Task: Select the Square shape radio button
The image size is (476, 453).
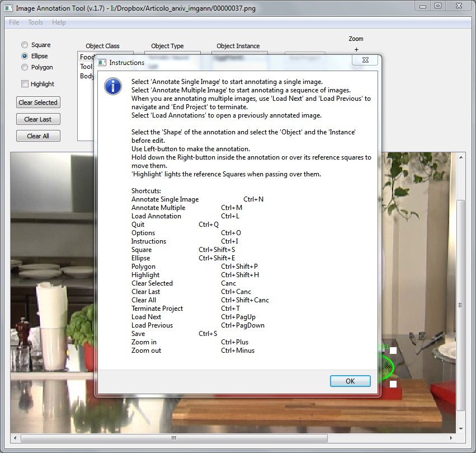Action: (x=25, y=45)
